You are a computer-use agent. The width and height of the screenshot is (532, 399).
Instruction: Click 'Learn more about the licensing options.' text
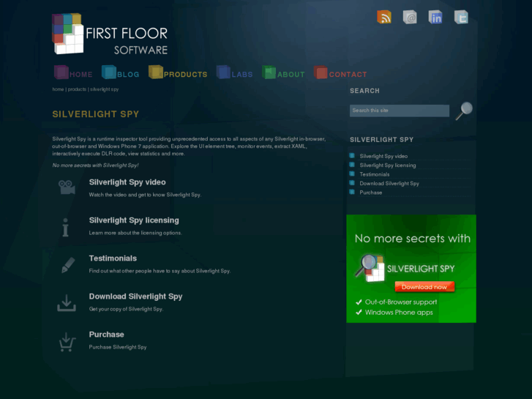point(135,233)
